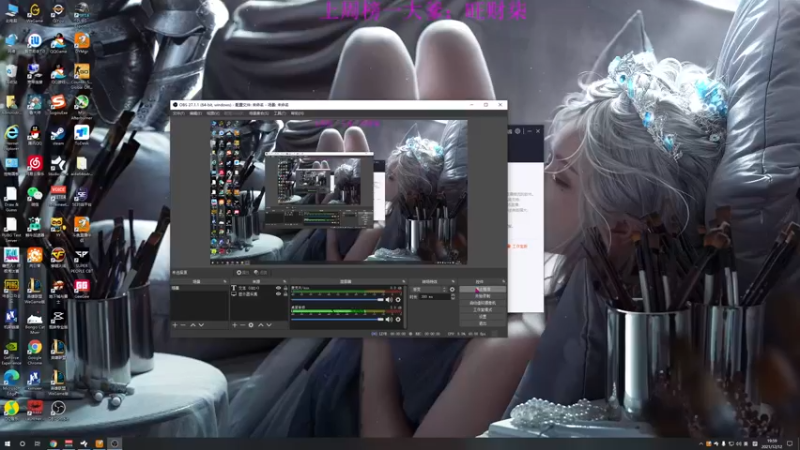Image resolution: width=800 pixels, height=450 pixels.
Task: Open 文件 menu in OBS
Action: click(179, 113)
